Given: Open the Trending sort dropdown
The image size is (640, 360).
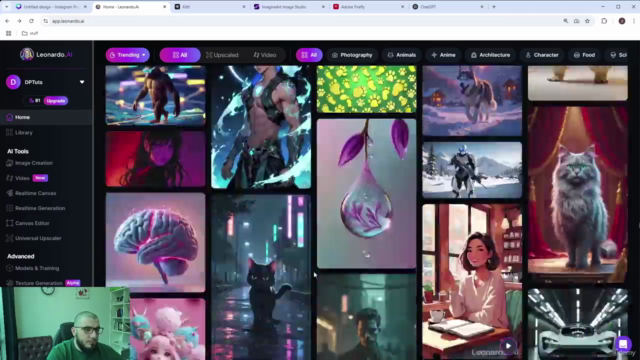Looking at the screenshot, I should coord(128,55).
